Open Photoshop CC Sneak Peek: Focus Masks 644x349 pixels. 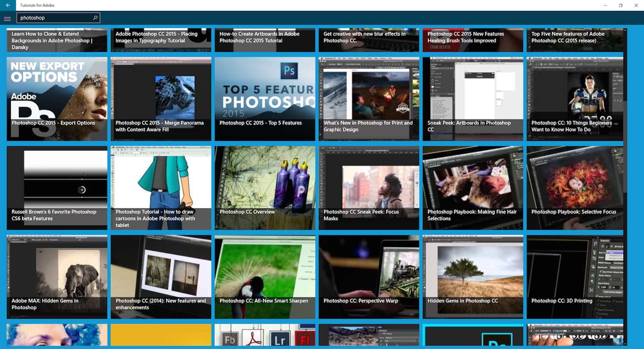pyautogui.click(x=369, y=188)
